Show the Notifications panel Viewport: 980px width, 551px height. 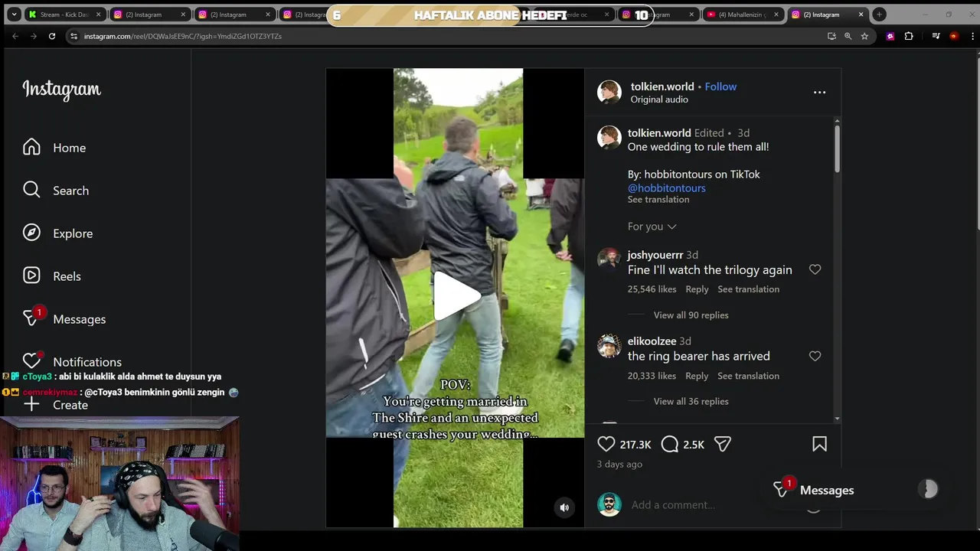pos(72,361)
